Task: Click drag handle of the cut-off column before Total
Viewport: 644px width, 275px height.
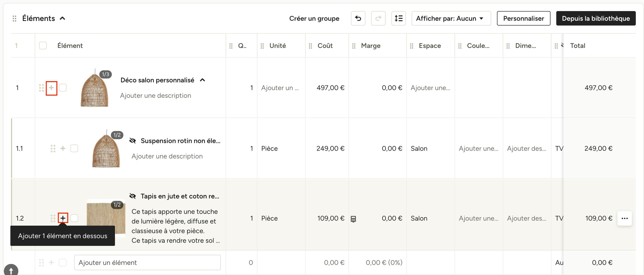Action: coord(556,46)
